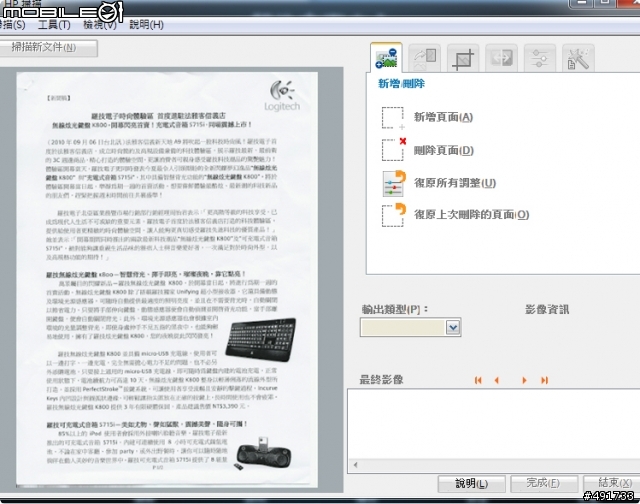Image resolution: width=640 pixels, height=504 pixels.
Task: Jump to last final image
Action: 544,380
